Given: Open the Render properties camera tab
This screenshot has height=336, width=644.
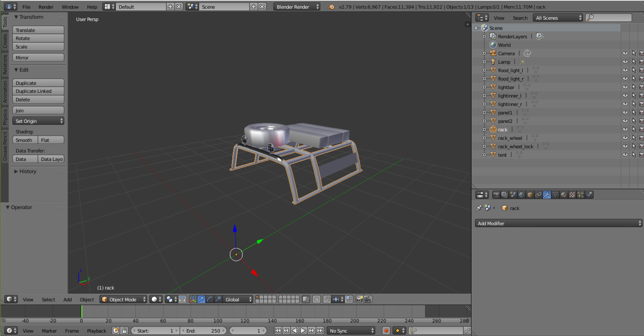Looking at the screenshot, I should click(496, 195).
